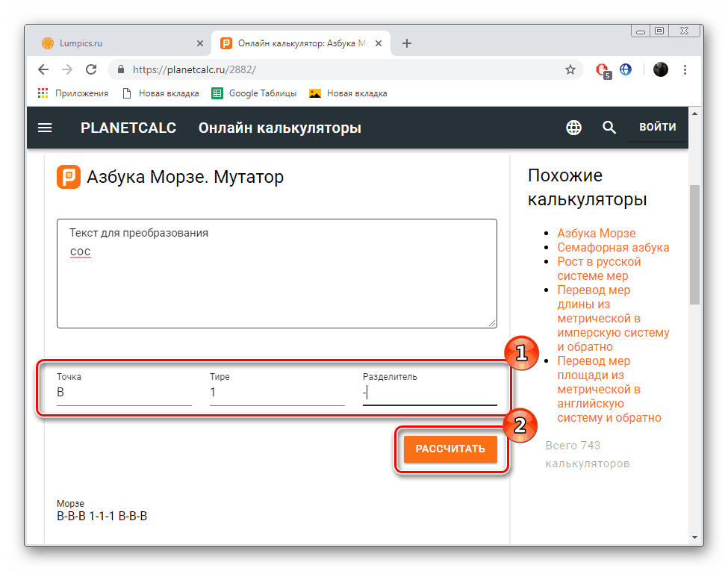Screen dimensions: 728x571
Task: Open Рост в русской системе мер link
Action: click(599, 269)
